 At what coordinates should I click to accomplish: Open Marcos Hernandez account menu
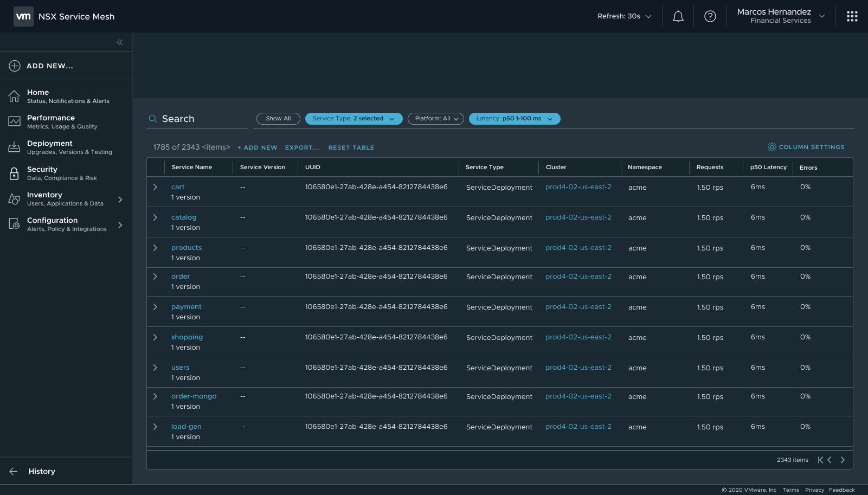point(781,16)
